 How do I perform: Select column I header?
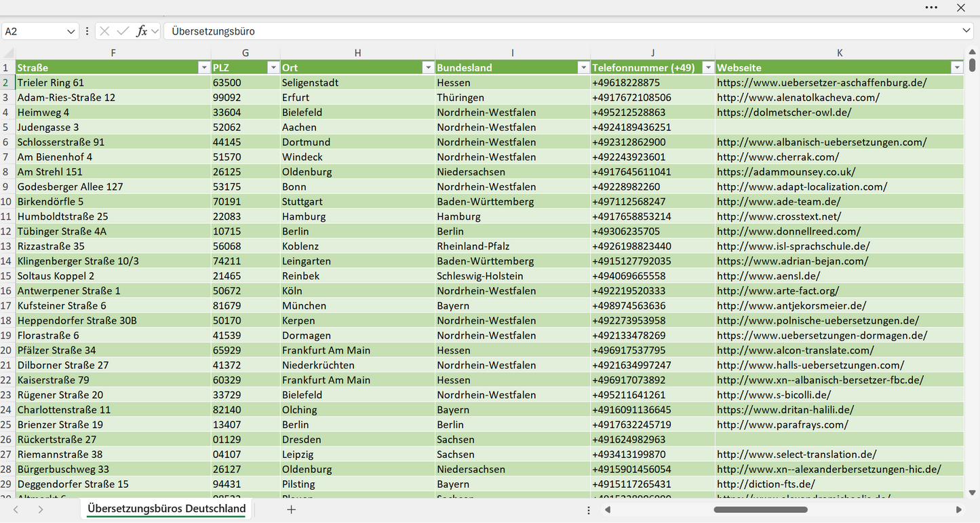click(x=513, y=53)
